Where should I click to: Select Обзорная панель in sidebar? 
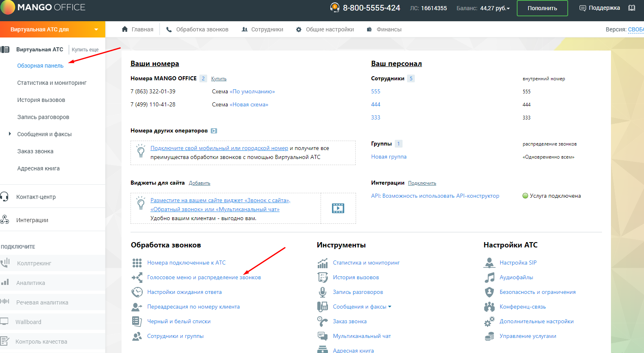click(x=40, y=66)
